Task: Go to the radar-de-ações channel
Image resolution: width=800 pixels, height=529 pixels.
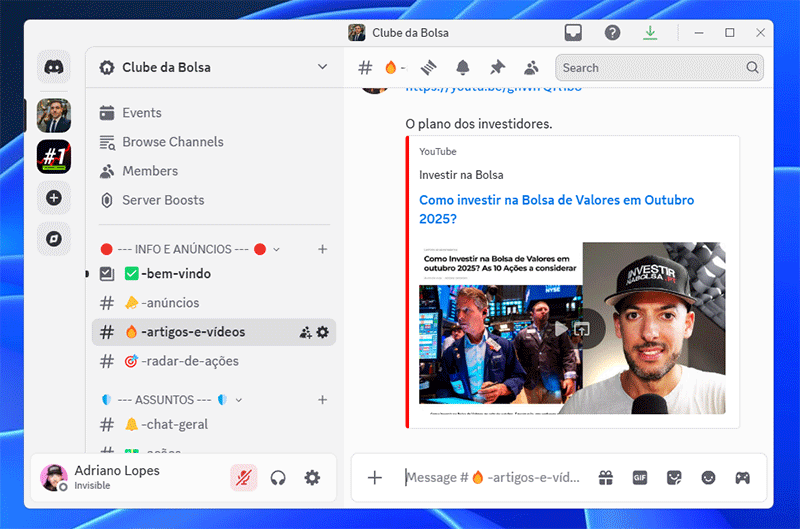Action: 214,361
